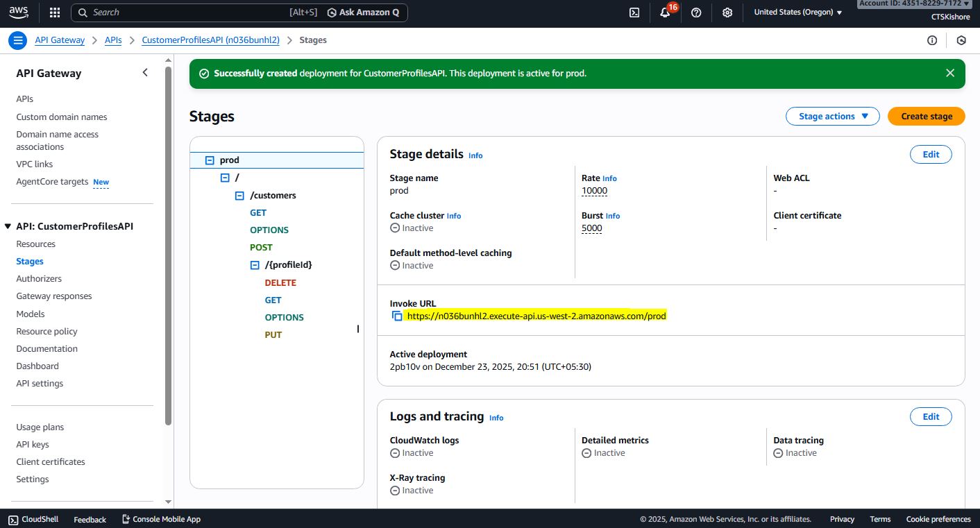
Task: Open the Stage actions dropdown
Action: [832, 117]
